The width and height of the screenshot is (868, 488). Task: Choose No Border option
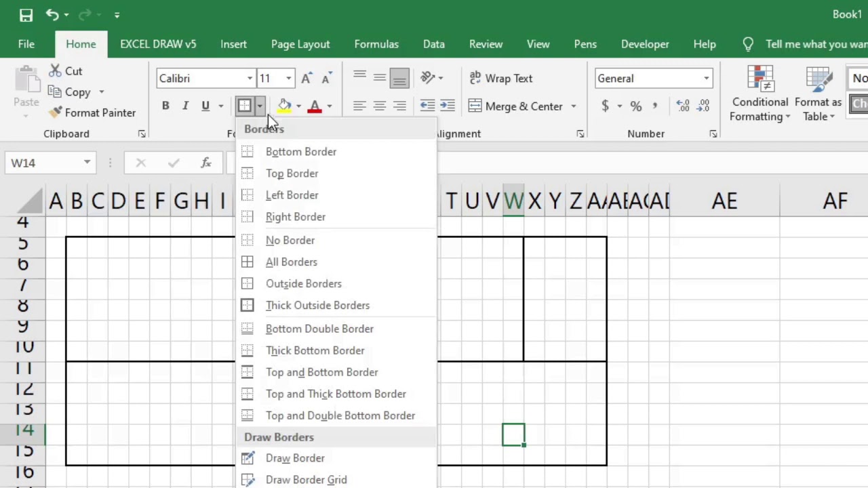336,240
